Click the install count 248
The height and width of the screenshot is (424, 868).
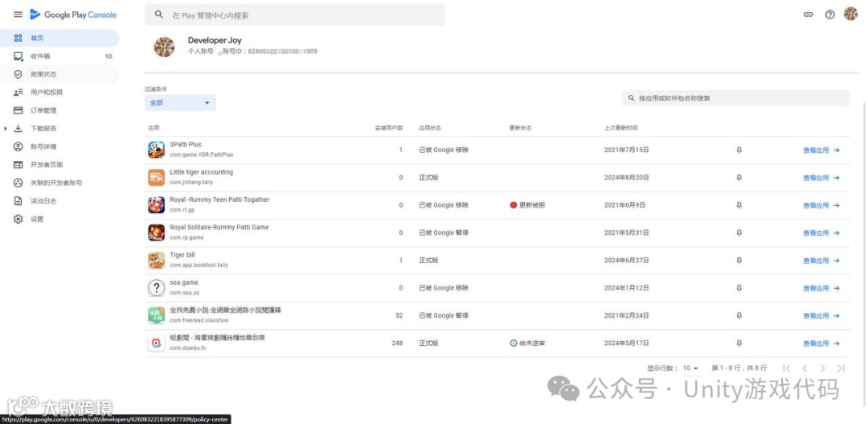[397, 343]
